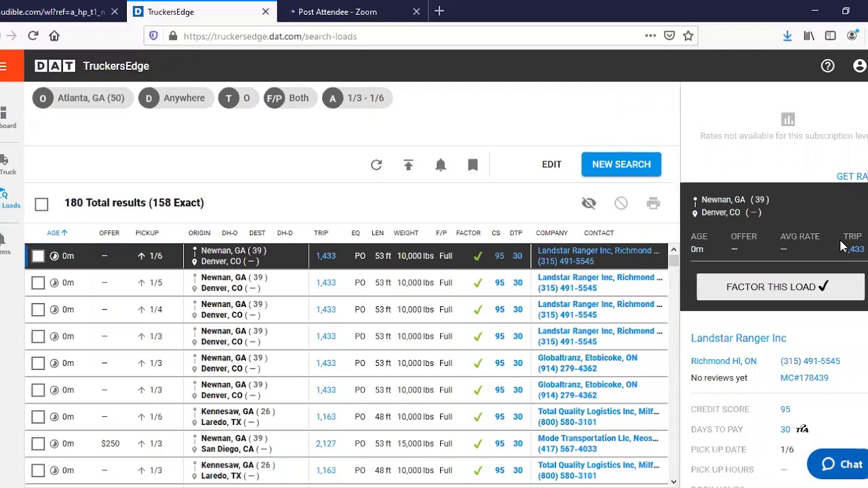The height and width of the screenshot is (488, 868).
Task: Click results scrollbar down arrow
Action: tap(673, 482)
